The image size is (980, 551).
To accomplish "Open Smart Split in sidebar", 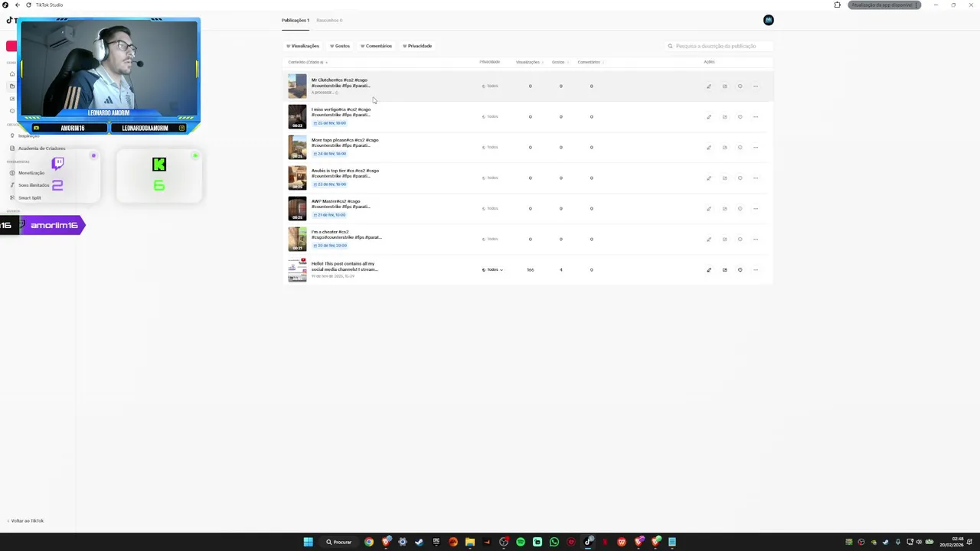I will point(30,198).
